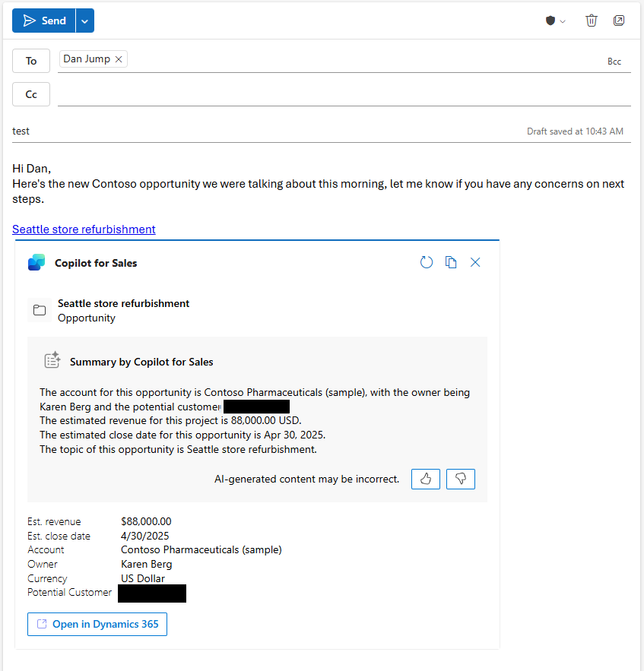The image size is (644, 671).
Task: Open the To recipient picker
Action: pyautogui.click(x=31, y=61)
